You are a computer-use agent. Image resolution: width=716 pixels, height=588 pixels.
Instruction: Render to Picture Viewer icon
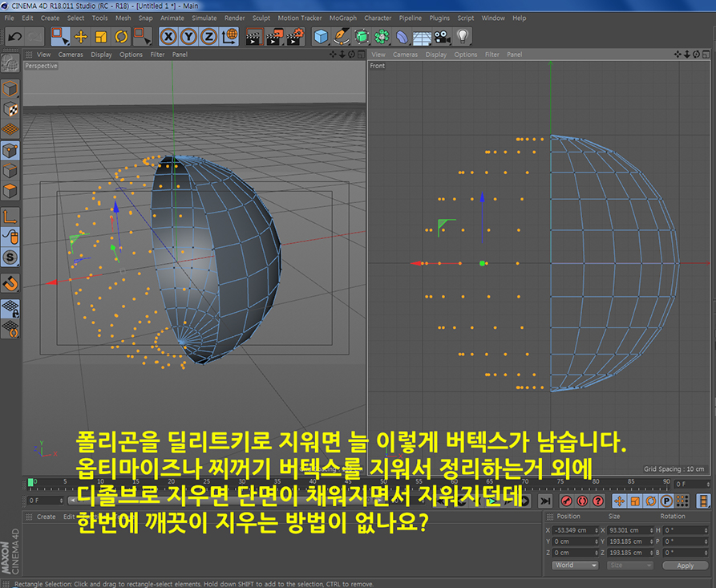pyautogui.click(x=274, y=37)
